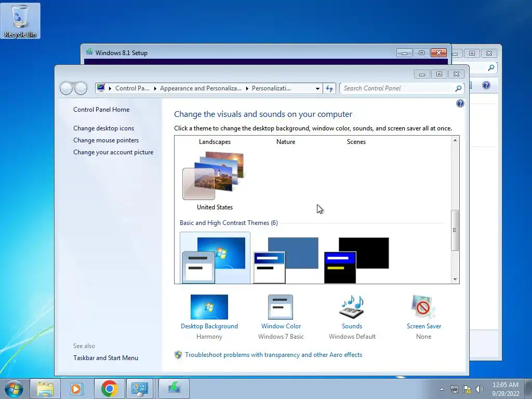Click the theme list scroll up arrow
Screen dimensions: 532x399
455,140
